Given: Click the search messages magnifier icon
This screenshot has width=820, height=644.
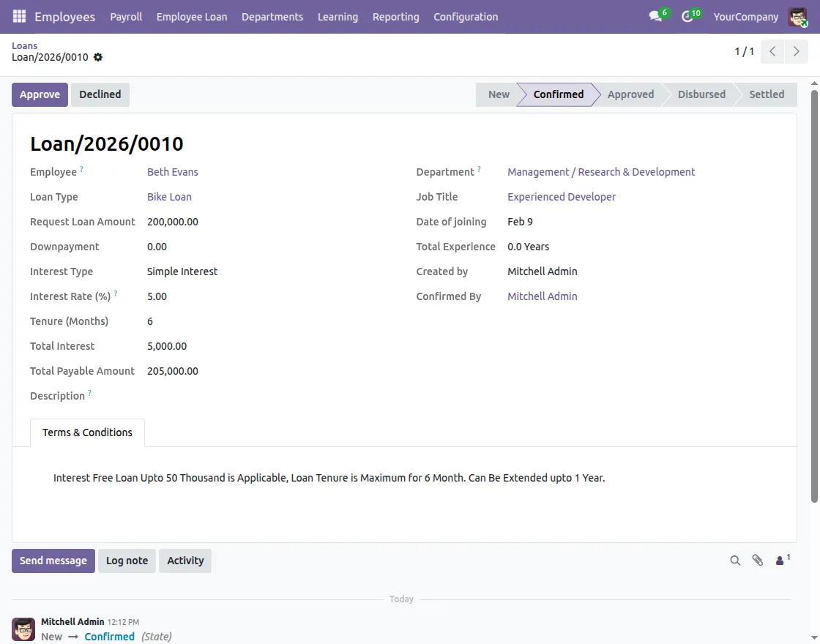Looking at the screenshot, I should click(735, 560).
